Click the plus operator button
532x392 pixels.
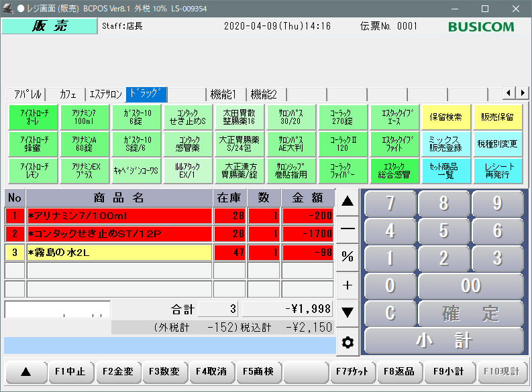(347, 285)
